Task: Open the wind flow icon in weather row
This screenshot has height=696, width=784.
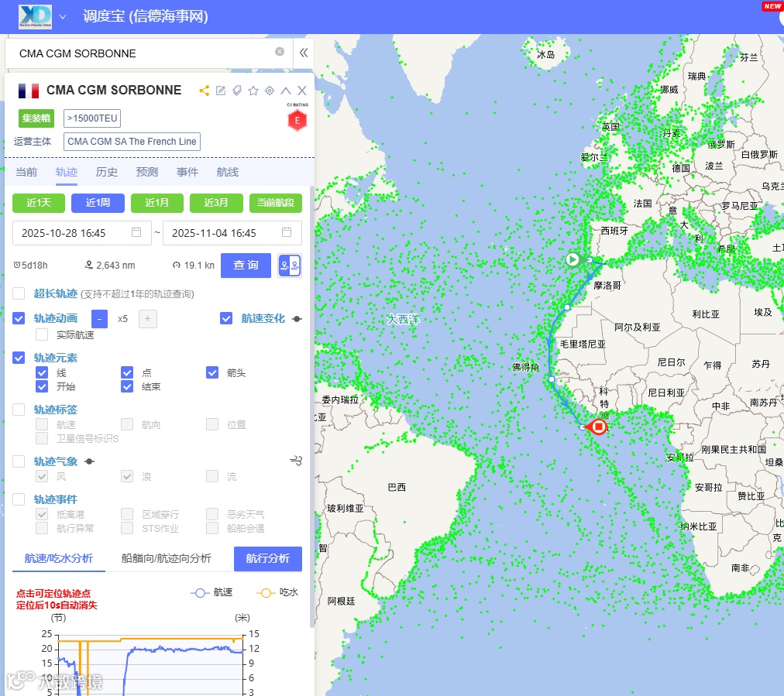Action: (296, 460)
